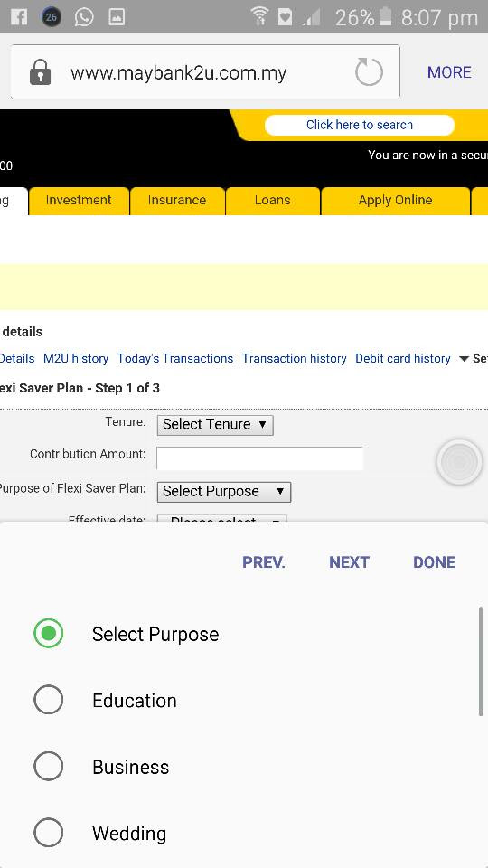
Task: Tap the browser reload icon
Action: click(x=369, y=72)
